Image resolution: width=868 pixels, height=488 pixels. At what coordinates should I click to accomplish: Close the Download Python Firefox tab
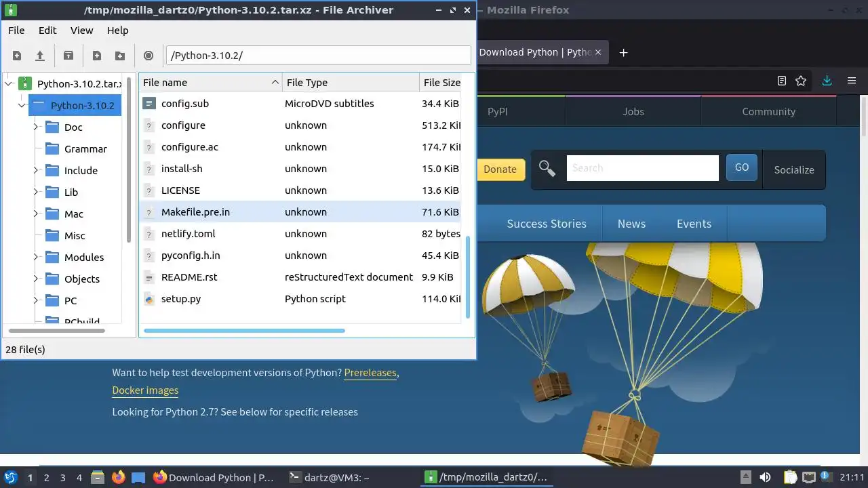click(599, 52)
